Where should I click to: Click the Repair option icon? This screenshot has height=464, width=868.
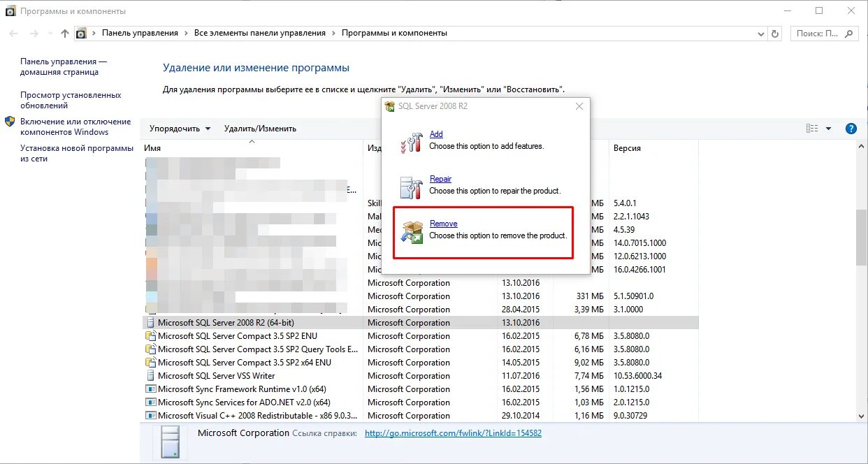411,187
